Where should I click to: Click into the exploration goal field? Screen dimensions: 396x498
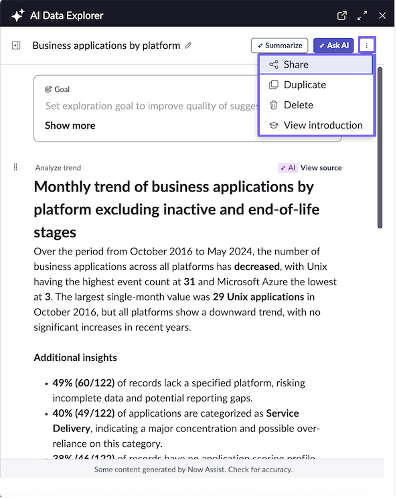click(152, 106)
